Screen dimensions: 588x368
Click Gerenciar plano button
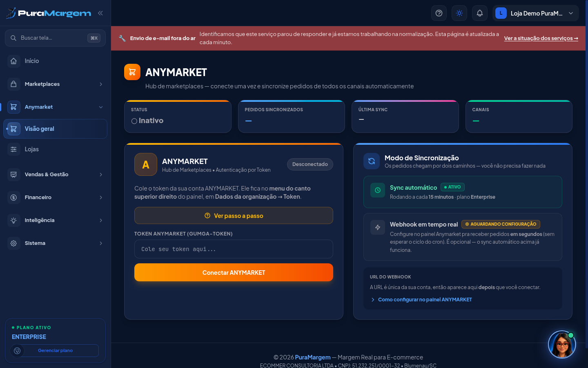55,350
